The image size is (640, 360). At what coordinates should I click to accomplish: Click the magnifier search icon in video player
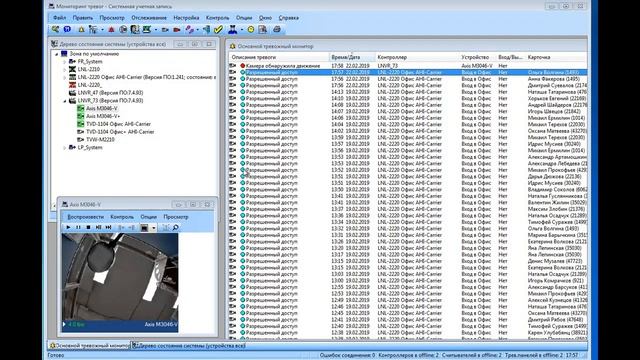tap(176, 227)
